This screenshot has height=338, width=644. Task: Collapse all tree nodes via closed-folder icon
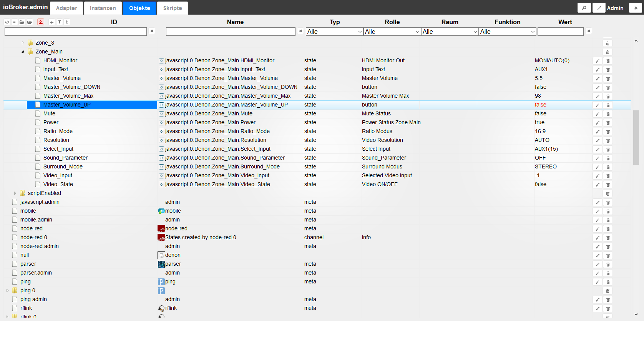tap(22, 22)
